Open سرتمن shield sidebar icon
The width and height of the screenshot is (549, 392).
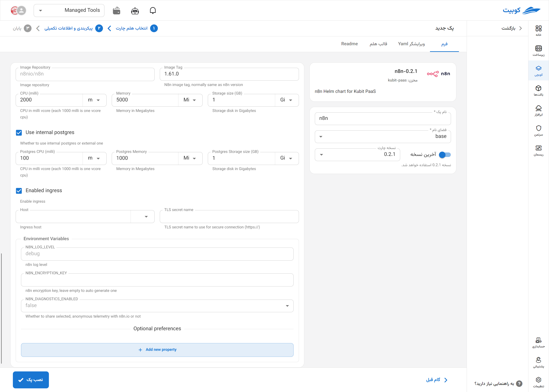click(x=538, y=131)
